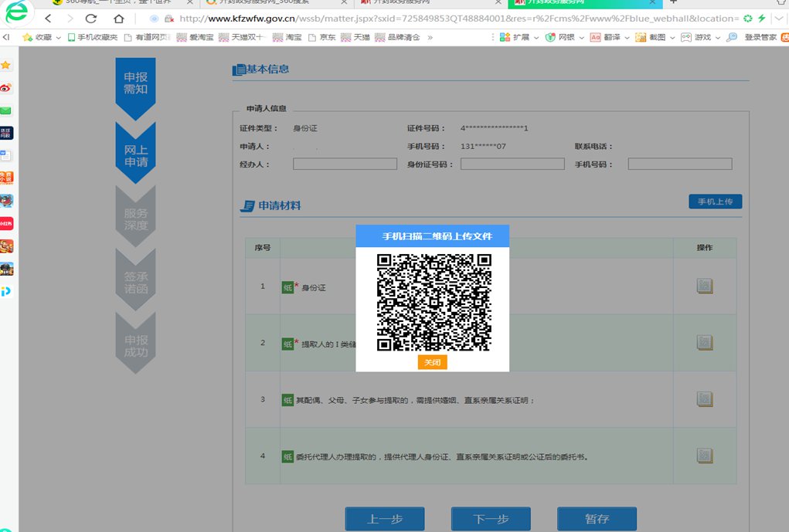The height and width of the screenshot is (532, 789).
Task: Click the QR code image
Action: [434, 302]
